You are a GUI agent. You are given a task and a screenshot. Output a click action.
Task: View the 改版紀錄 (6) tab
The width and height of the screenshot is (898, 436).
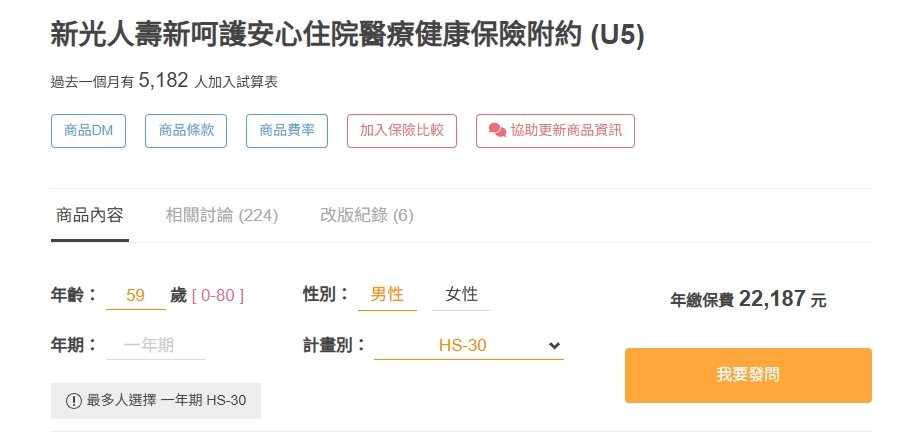pos(367,215)
